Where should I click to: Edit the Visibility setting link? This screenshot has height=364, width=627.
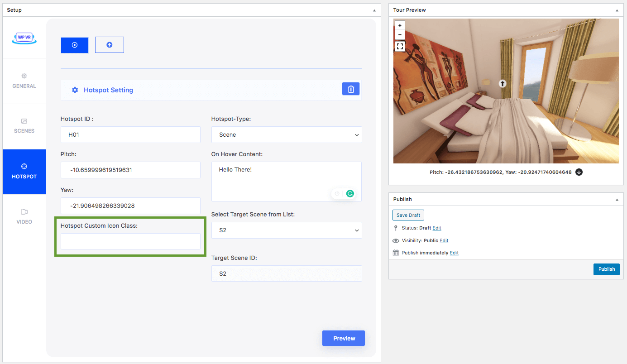[x=444, y=240]
